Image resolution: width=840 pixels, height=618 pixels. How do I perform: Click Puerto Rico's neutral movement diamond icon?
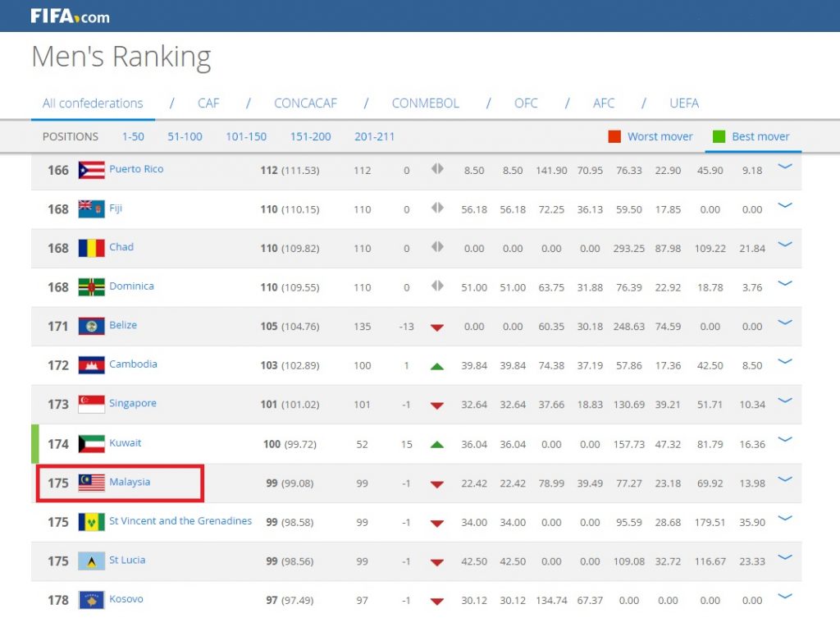pyautogui.click(x=437, y=169)
